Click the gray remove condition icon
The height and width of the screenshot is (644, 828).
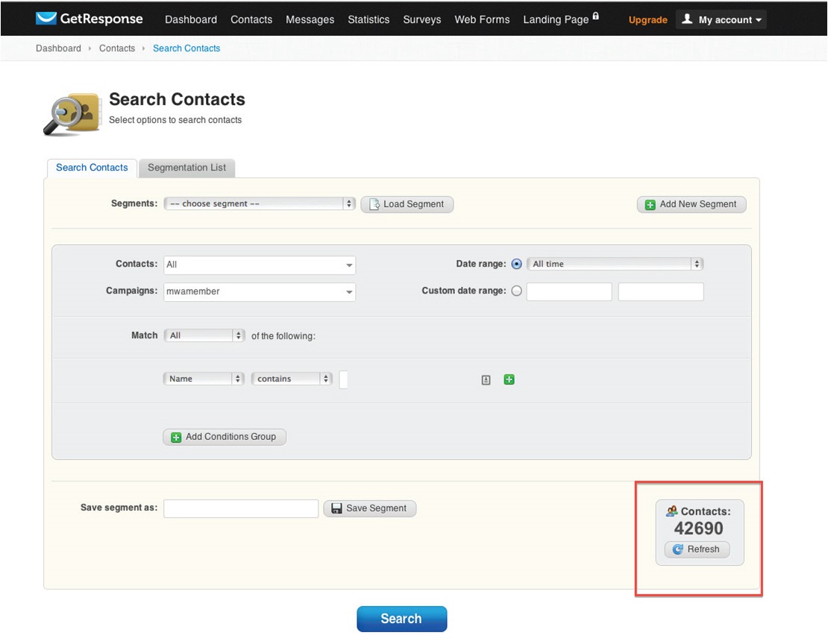(x=486, y=380)
